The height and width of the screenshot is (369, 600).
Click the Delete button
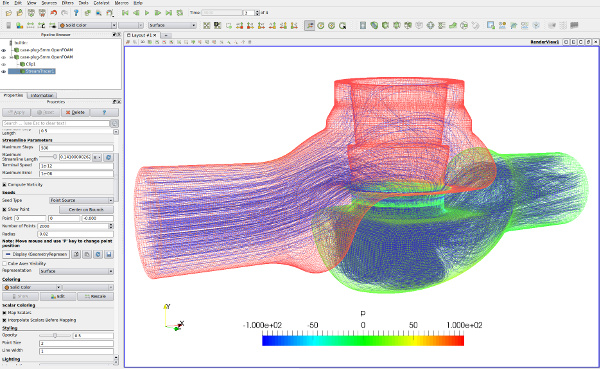[75, 112]
